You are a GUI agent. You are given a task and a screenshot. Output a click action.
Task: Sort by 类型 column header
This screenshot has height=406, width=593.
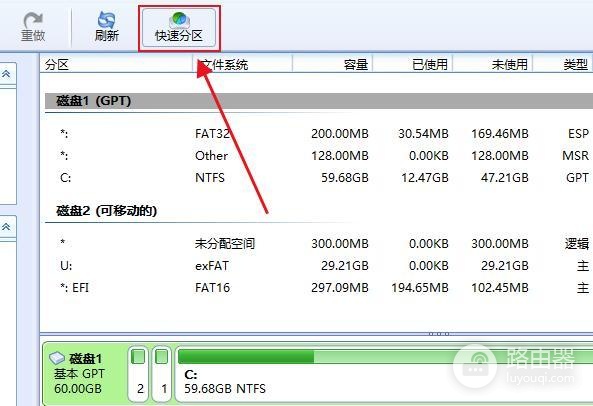tap(563, 64)
